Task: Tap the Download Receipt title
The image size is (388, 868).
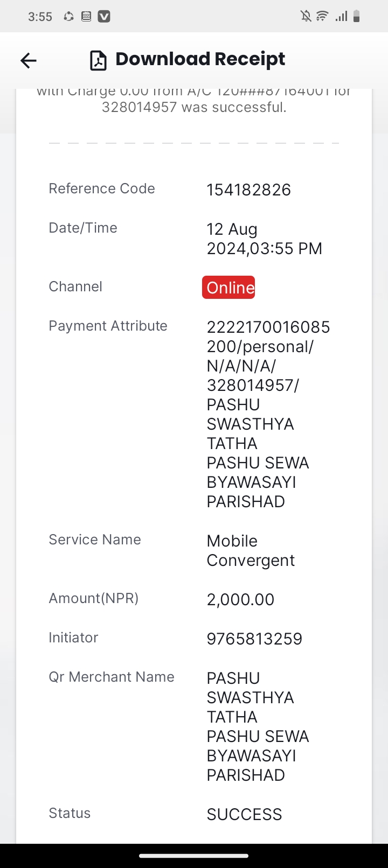Action: [200, 59]
